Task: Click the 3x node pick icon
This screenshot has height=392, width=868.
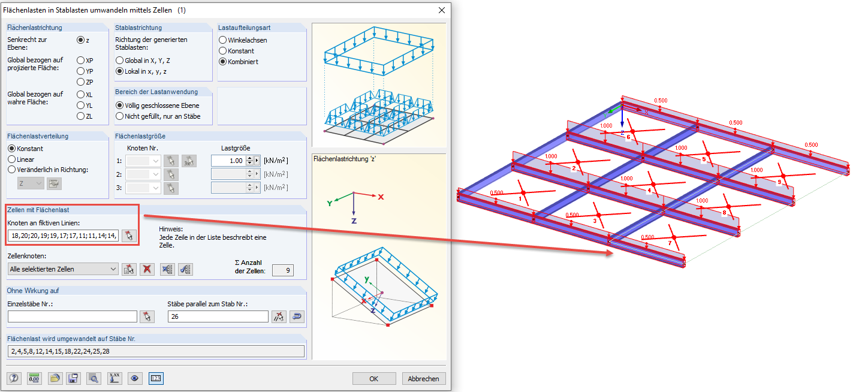Action: 189,161
